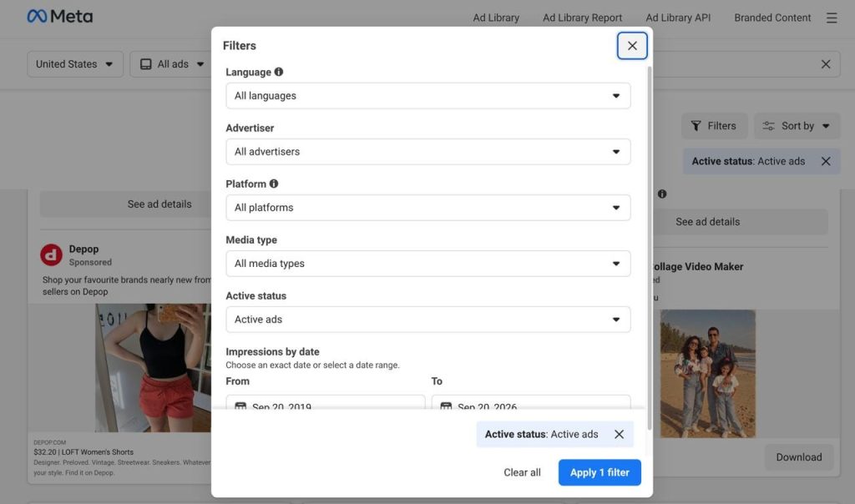Open the All platforms dropdown
855x504 pixels.
[x=428, y=208]
